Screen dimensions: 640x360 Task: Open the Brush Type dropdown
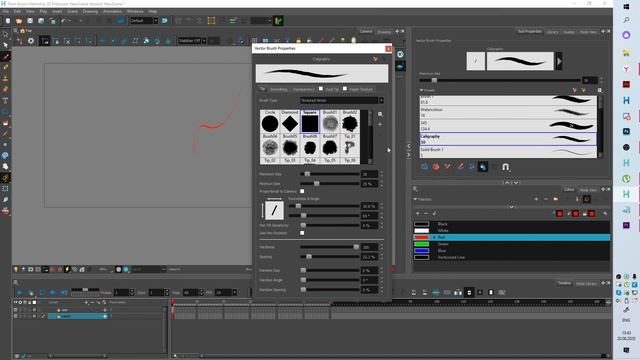[x=342, y=100]
